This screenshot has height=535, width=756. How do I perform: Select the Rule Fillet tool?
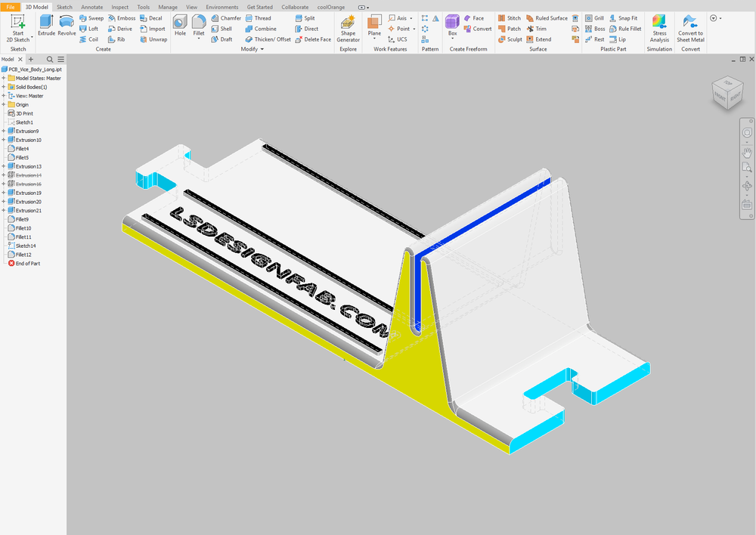625,29
